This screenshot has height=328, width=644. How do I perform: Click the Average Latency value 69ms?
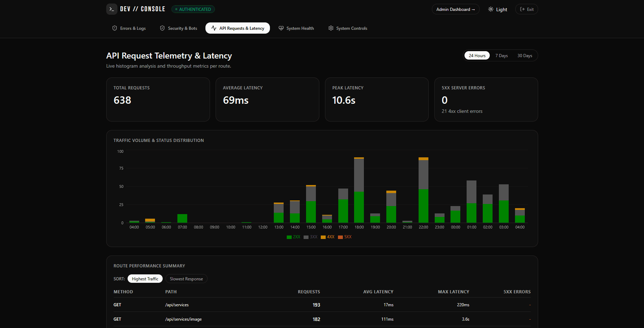click(x=236, y=100)
